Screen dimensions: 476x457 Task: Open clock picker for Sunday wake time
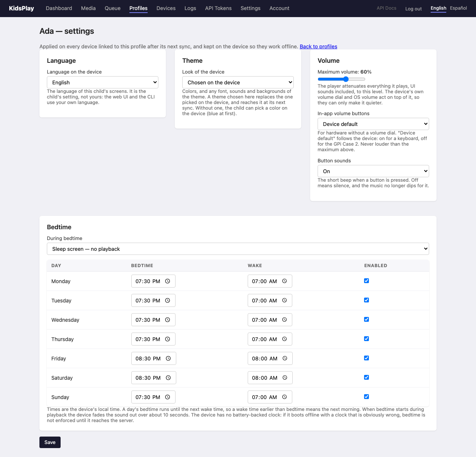coord(284,397)
